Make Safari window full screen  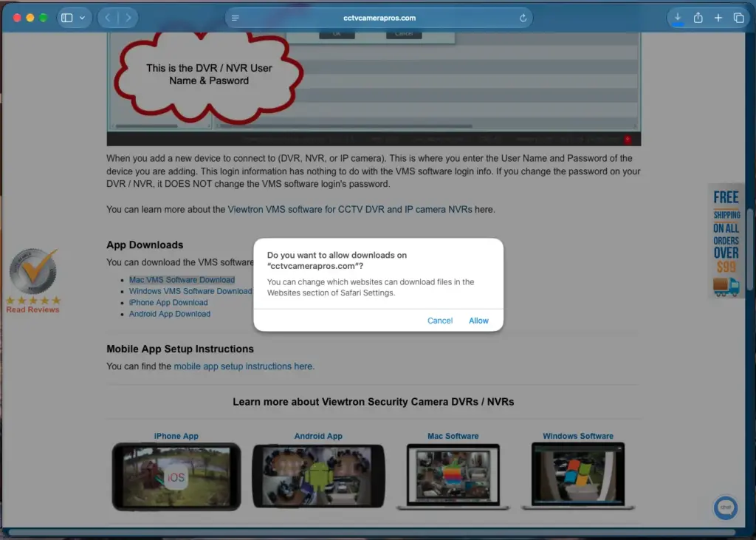pyautogui.click(x=44, y=18)
